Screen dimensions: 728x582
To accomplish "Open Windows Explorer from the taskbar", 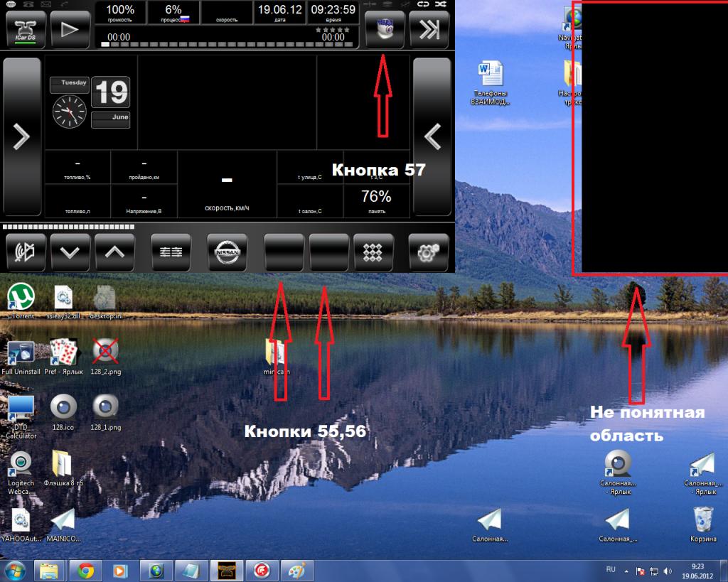I will click(x=49, y=571).
